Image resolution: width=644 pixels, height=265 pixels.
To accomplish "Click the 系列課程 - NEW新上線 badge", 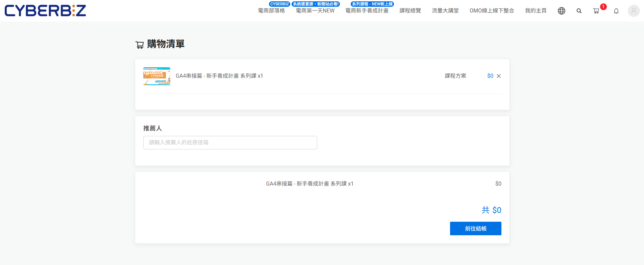I will (372, 4).
